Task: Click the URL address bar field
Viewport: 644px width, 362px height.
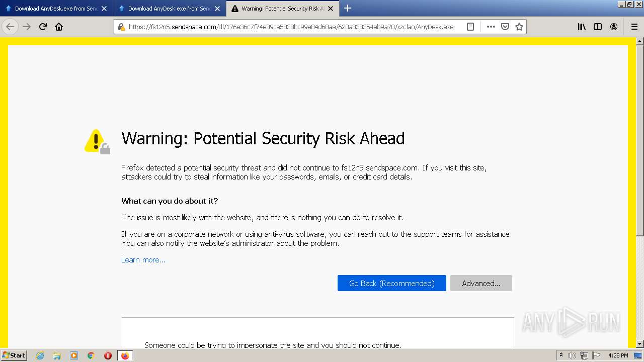Action: (291, 27)
